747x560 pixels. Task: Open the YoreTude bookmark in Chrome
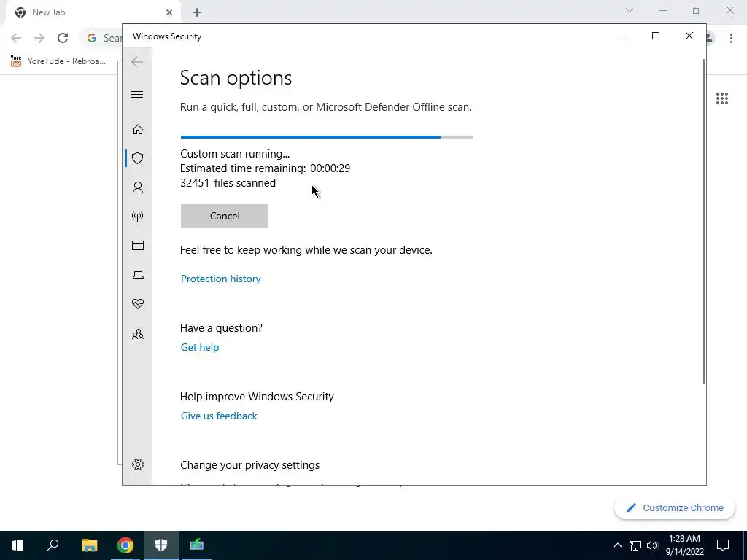(x=58, y=61)
